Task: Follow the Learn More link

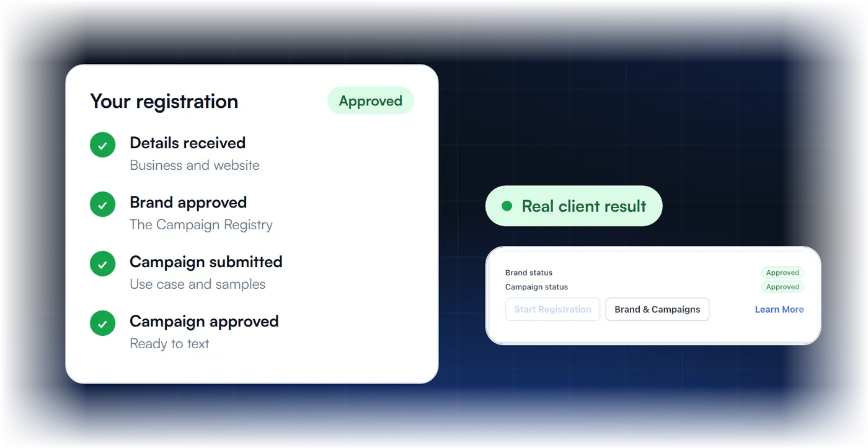Action: click(779, 309)
